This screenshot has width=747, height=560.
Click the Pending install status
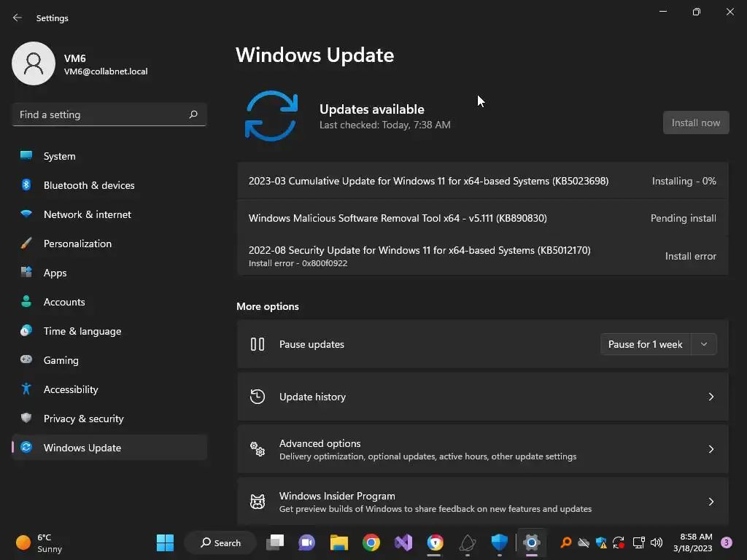pos(683,218)
